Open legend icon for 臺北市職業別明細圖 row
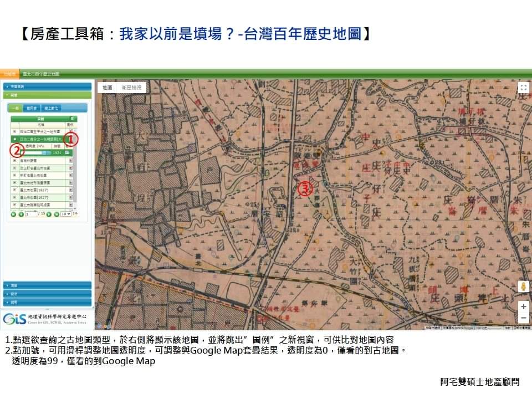This screenshot has height=399, width=532. click(70, 205)
